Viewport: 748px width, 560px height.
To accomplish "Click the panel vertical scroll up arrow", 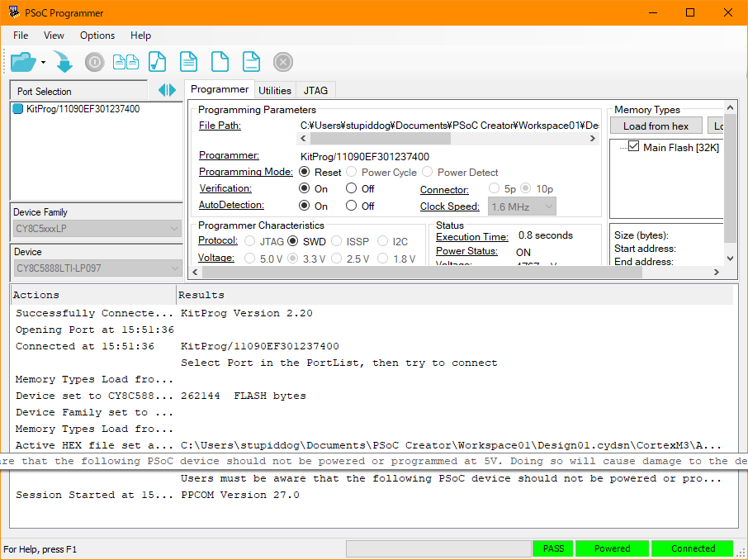I will (730, 108).
